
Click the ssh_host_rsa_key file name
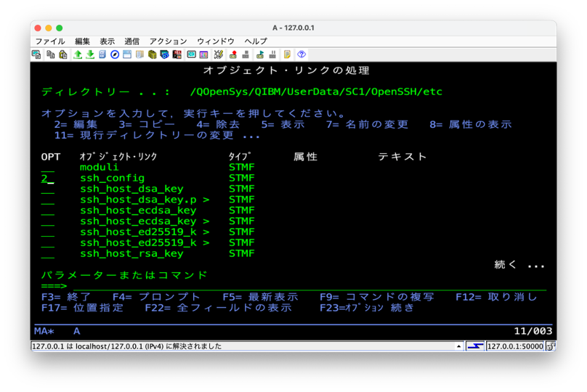click(131, 253)
